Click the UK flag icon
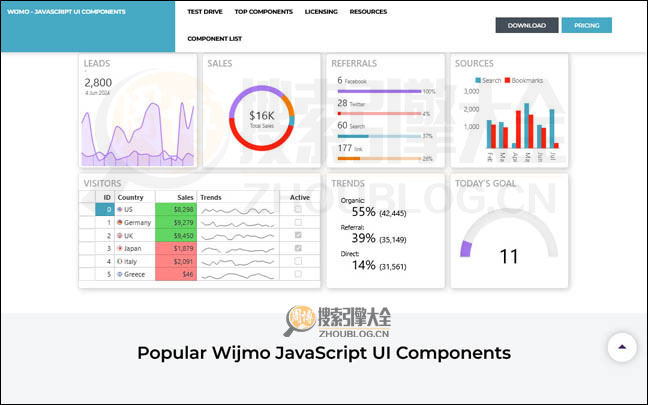Screen dimensions: 648x405 120,236
